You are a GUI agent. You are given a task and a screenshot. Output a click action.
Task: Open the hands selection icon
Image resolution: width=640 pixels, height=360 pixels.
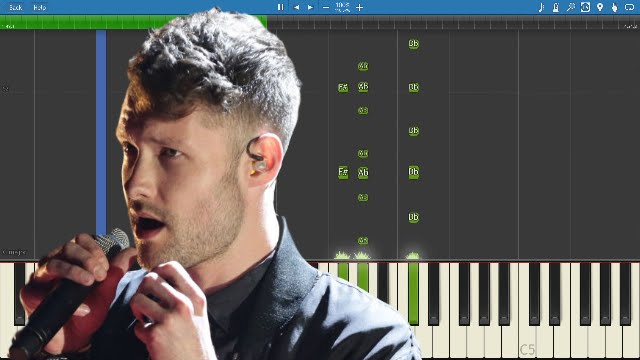[614, 7]
